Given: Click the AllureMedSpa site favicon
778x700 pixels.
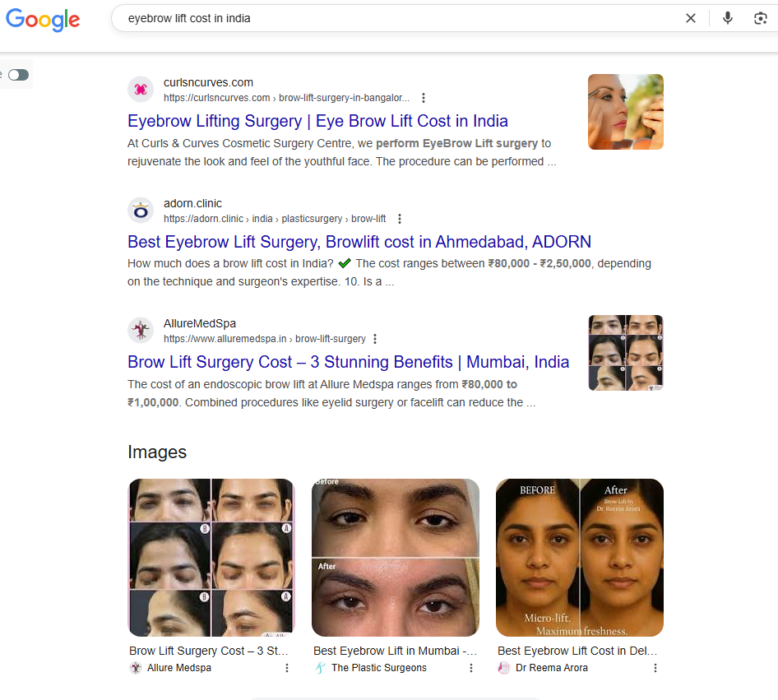Looking at the screenshot, I should 141,331.
